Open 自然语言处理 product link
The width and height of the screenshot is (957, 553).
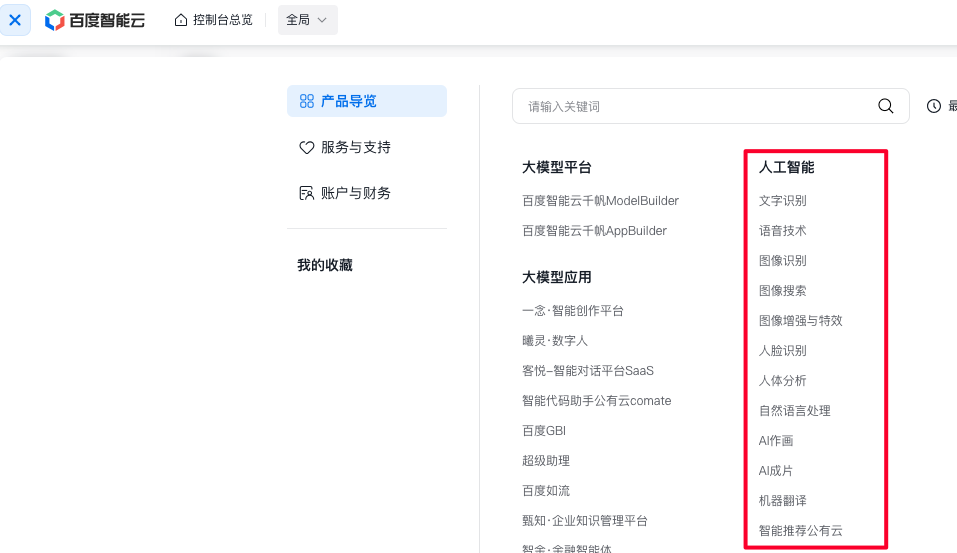click(x=794, y=411)
